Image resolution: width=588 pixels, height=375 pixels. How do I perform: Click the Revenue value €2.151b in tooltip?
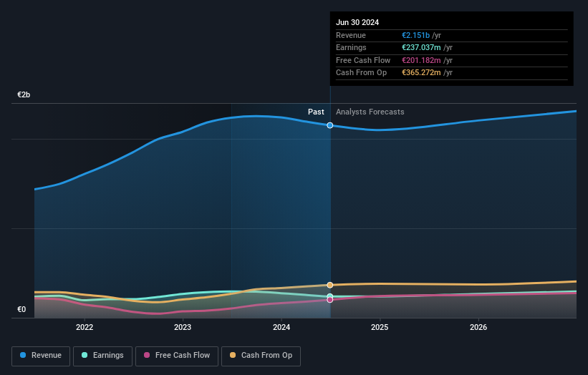[415, 35]
